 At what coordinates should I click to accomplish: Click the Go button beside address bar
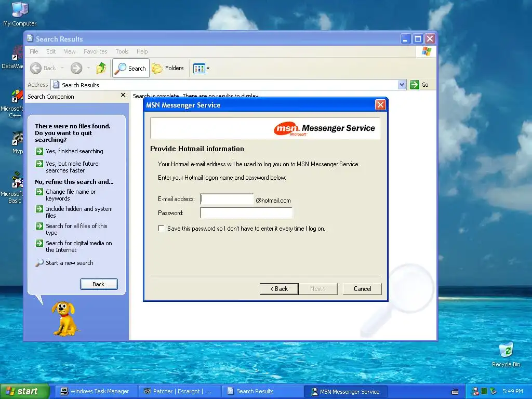pyautogui.click(x=419, y=85)
